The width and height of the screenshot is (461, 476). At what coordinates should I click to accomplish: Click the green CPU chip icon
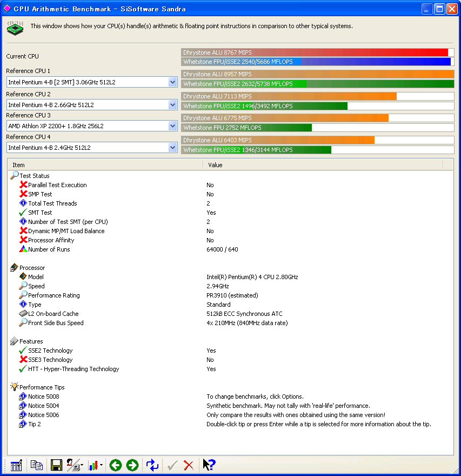15,28
